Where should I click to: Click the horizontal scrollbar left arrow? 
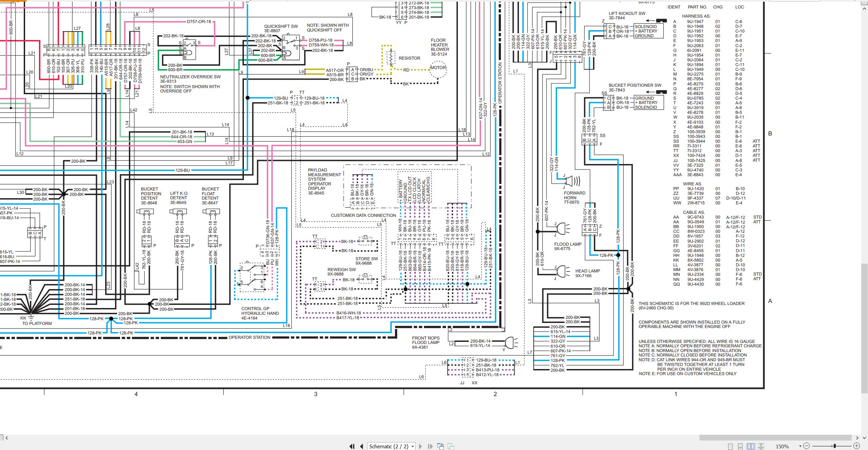coord(6,438)
